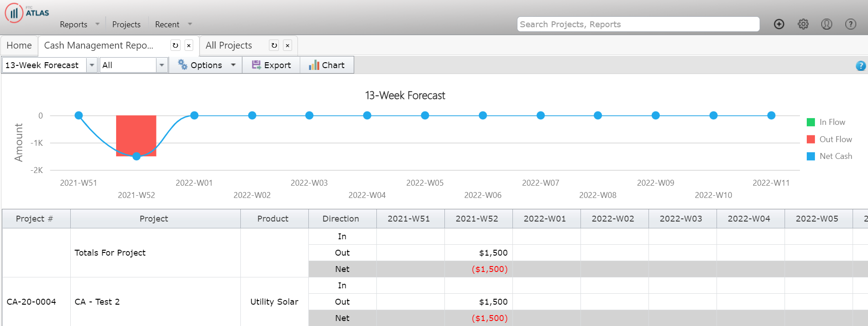The width and height of the screenshot is (868, 326).
Task: Click the blue help icon below toolbar
Action: click(861, 66)
